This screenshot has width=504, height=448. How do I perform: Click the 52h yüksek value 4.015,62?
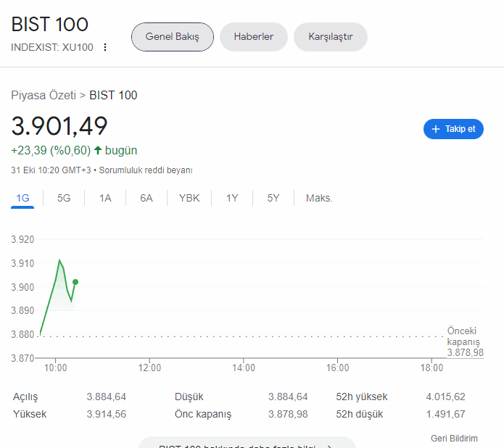[x=445, y=397]
